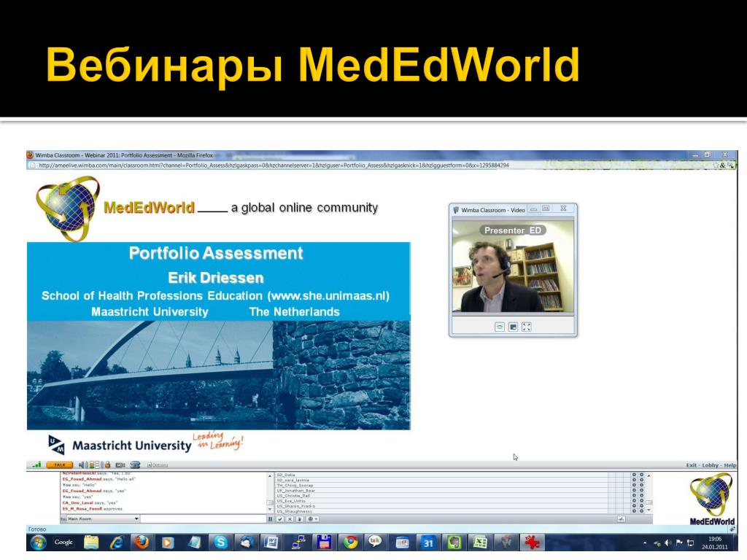This screenshot has height=560, width=747.
Task: Click chat scrollbar up arrow
Action: [270, 476]
